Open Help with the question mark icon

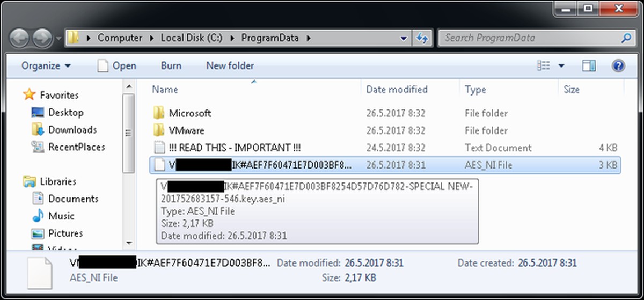[x=618, y=65]
